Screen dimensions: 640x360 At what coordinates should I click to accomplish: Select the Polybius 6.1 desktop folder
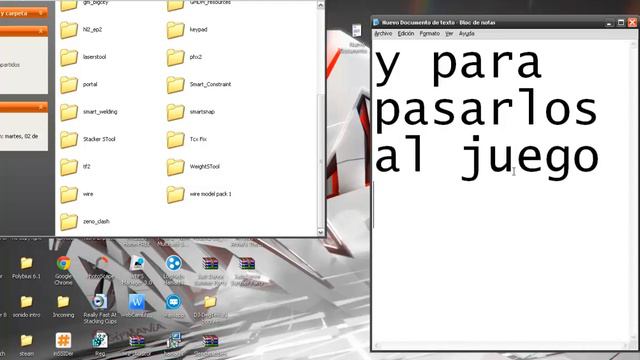click(x=27, y=268)
